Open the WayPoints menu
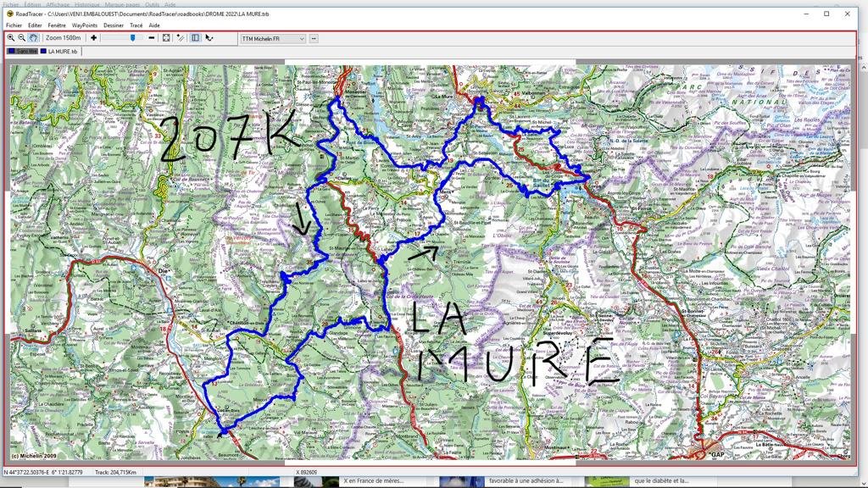 click(x=84, y=25)
